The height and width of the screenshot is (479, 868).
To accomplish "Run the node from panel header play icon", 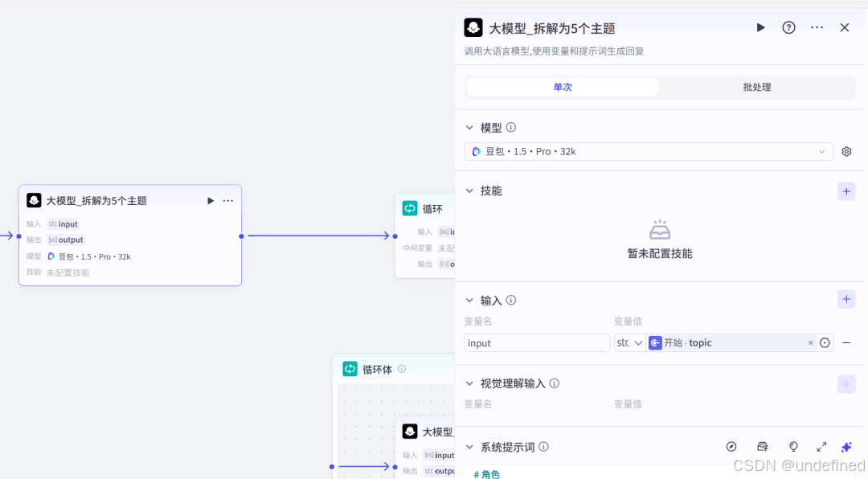I will 760,27.
